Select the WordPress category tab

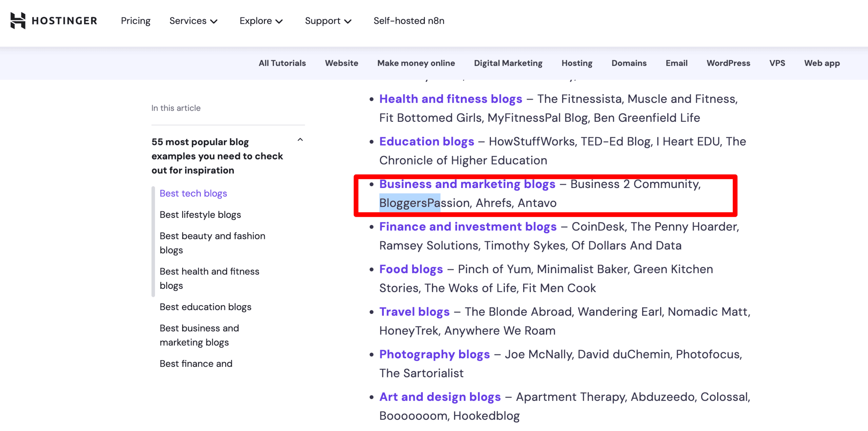pyautogui.click(x=728, y=63)
